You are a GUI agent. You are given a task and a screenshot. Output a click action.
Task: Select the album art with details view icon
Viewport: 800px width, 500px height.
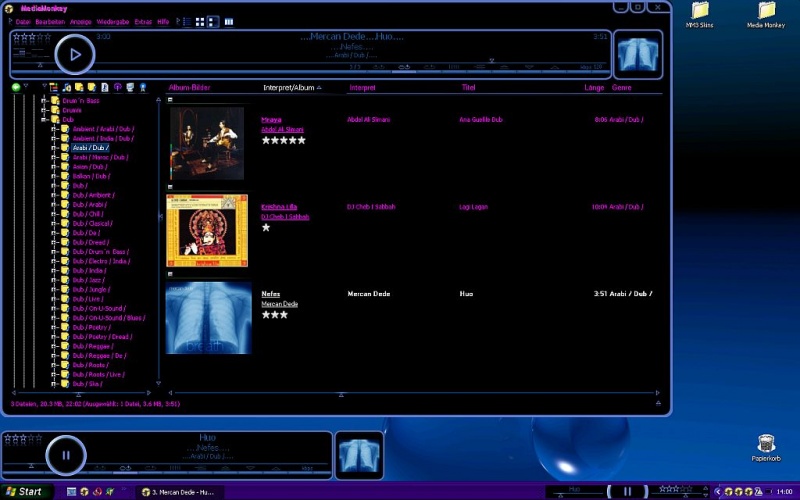pyautogui.click(x=213, y=21)
